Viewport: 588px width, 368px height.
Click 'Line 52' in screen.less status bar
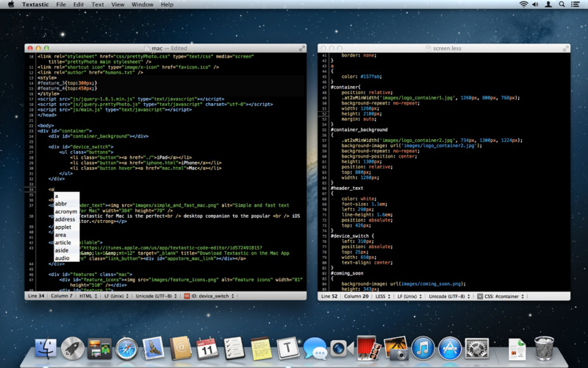click(x=329, y=297)
